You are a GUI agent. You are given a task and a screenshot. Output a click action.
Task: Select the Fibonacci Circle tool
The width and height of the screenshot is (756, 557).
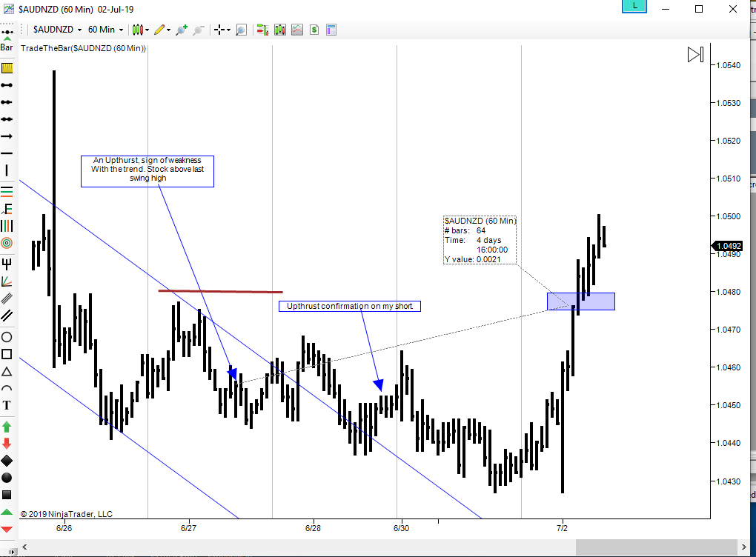pyautogui.click(x=7, y=243)
